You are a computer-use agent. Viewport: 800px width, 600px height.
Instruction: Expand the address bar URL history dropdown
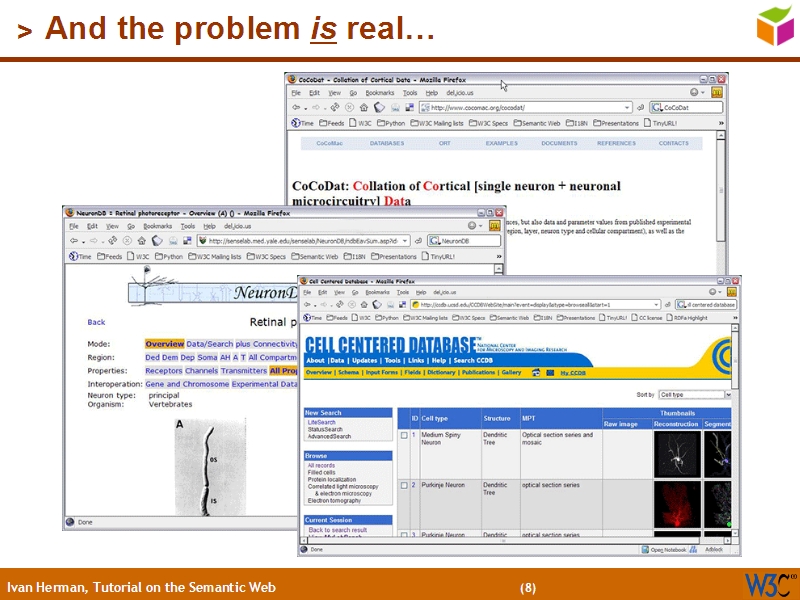coord(657,305)
